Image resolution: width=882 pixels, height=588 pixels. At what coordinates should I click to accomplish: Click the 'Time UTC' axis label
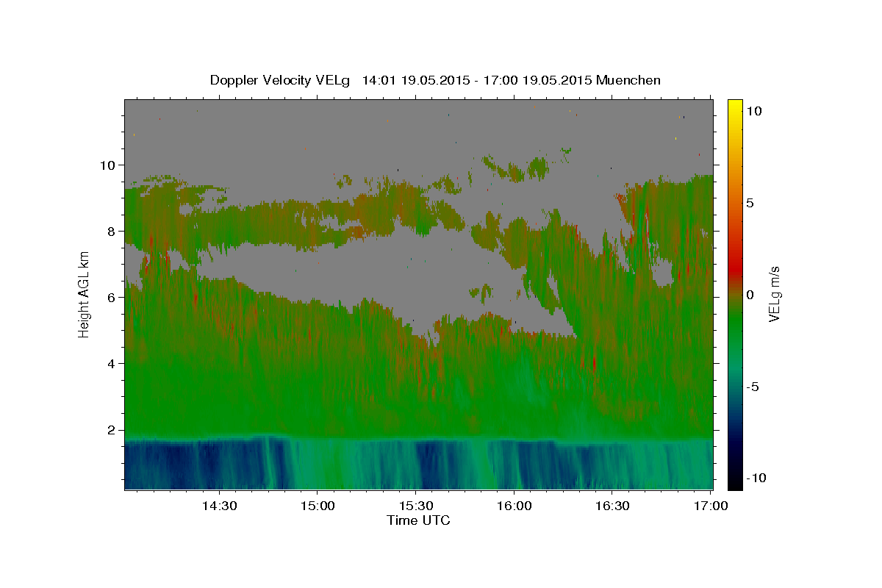point(418,520)
